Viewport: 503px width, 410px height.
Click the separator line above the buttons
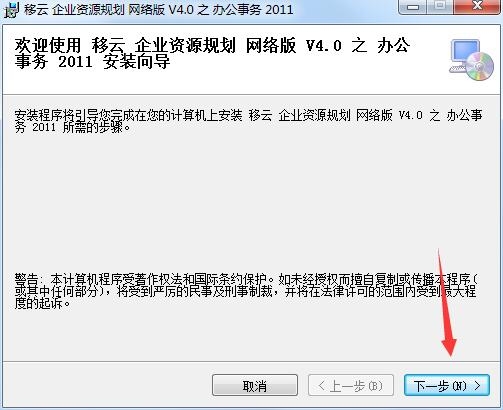coord(251,361)
